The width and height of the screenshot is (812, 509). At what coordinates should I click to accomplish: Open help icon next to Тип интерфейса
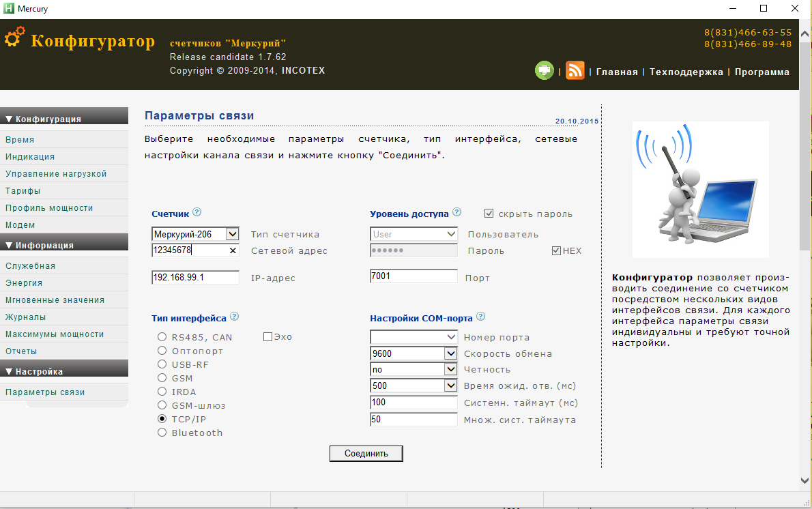234,317
